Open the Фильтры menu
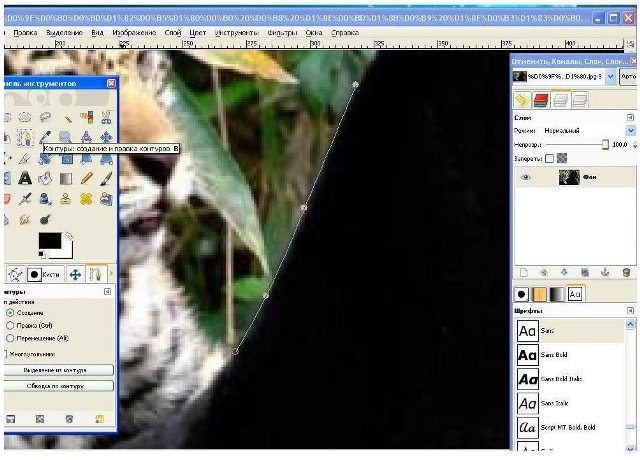Screen dimensions: 640x460 [281, 33]
